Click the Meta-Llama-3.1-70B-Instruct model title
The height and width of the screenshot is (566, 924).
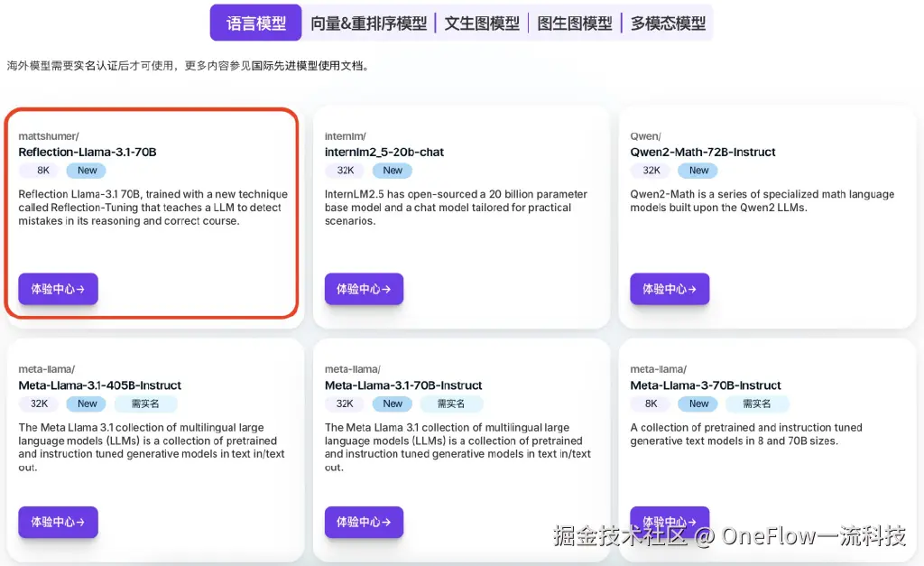click(403, 385)
